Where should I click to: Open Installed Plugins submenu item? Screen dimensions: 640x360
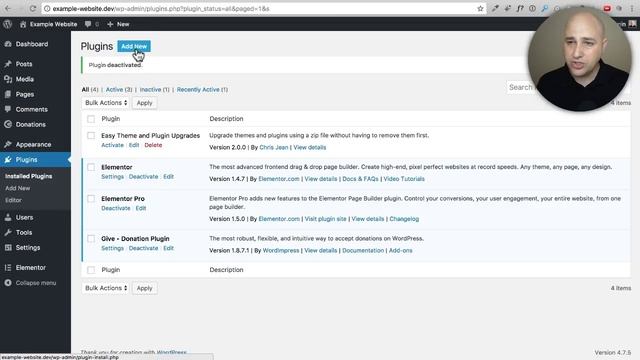pyautogui.click(x=29, y=176)
